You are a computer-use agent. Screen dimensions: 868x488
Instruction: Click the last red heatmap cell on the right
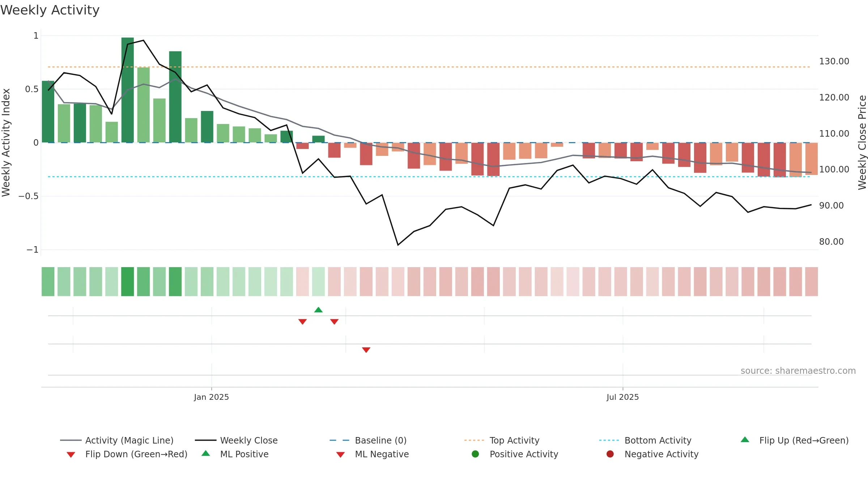point(812,282)
